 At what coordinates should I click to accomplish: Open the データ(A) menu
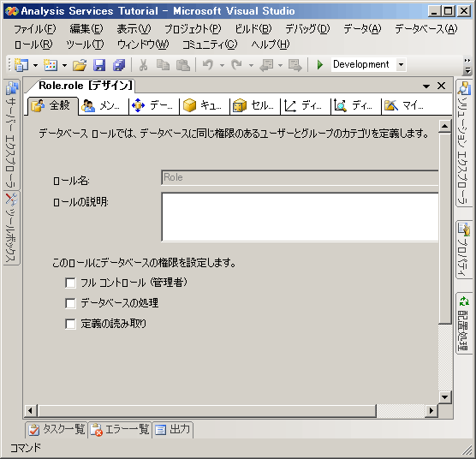pos(362,29)
